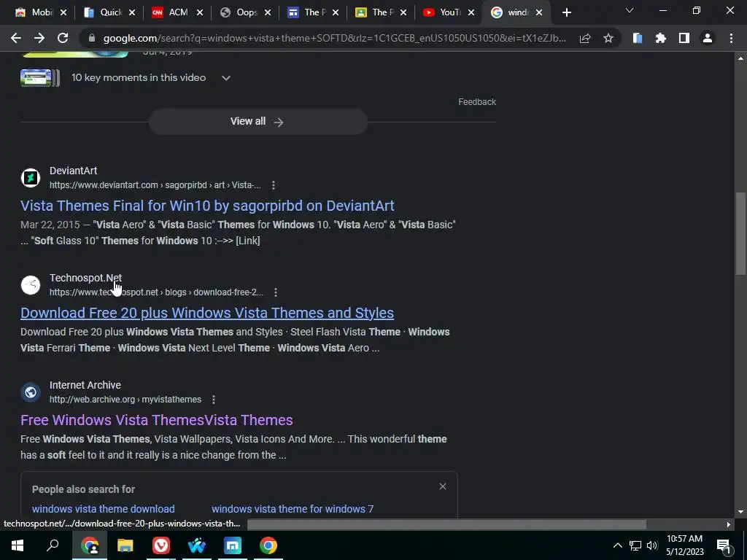Viewport: 747px width, 560px height.
Task: Open the notification center icon
Action: click(724, 545)
